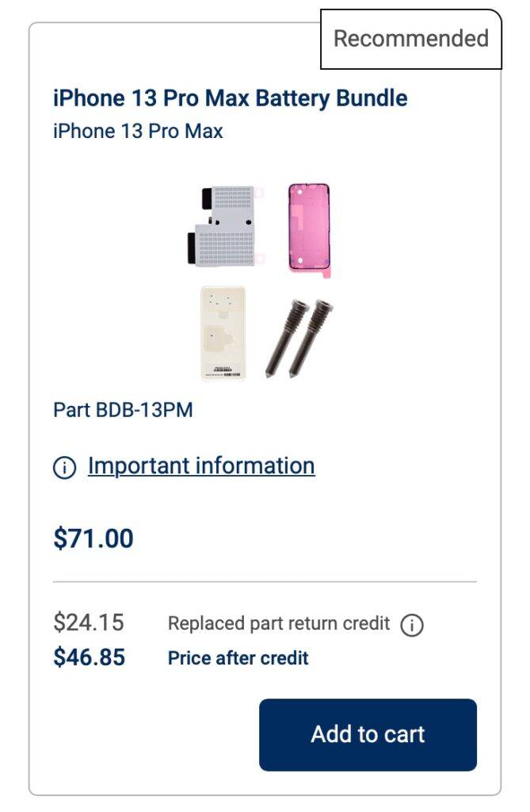Screen dimensions: 530x812
Task: Open the iPhone 13 Pro Max Battery Bundle title
Action: click(x=230, y=99)
